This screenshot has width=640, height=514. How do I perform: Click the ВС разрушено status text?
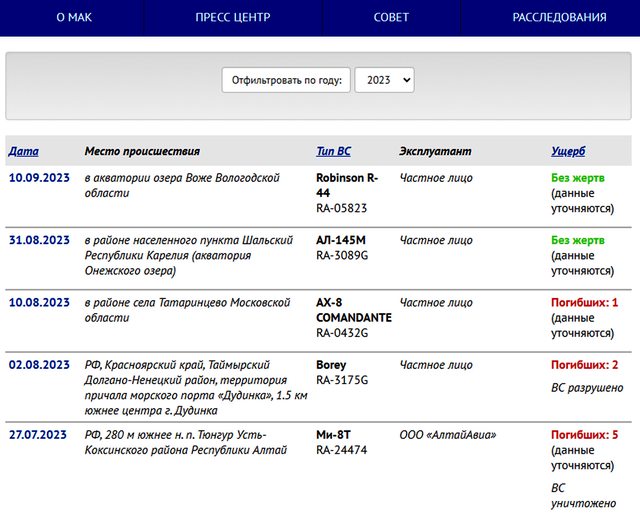coord(587,387)
